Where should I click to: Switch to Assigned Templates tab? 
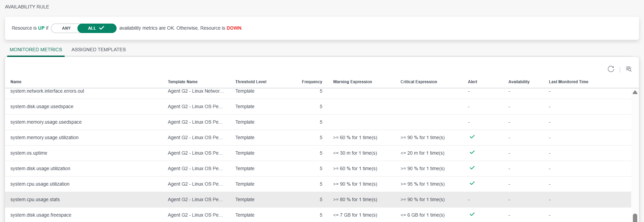(x=98, y=50)
